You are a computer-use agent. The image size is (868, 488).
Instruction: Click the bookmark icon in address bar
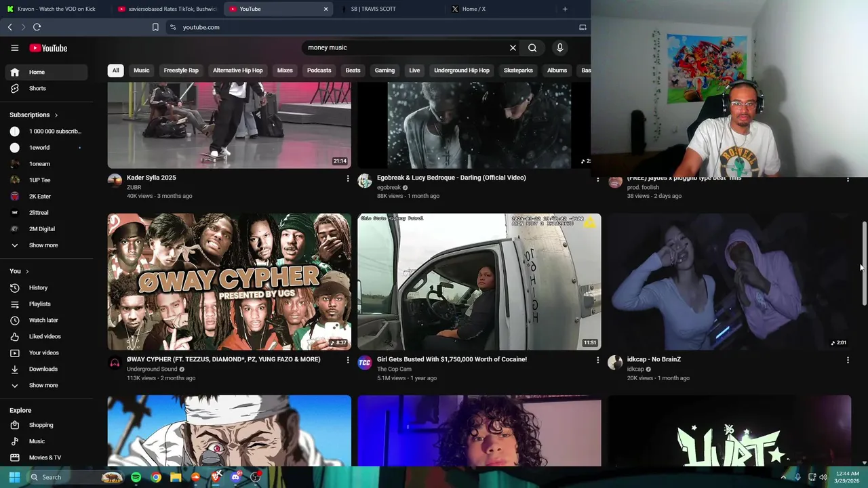(x=155, y=27)
